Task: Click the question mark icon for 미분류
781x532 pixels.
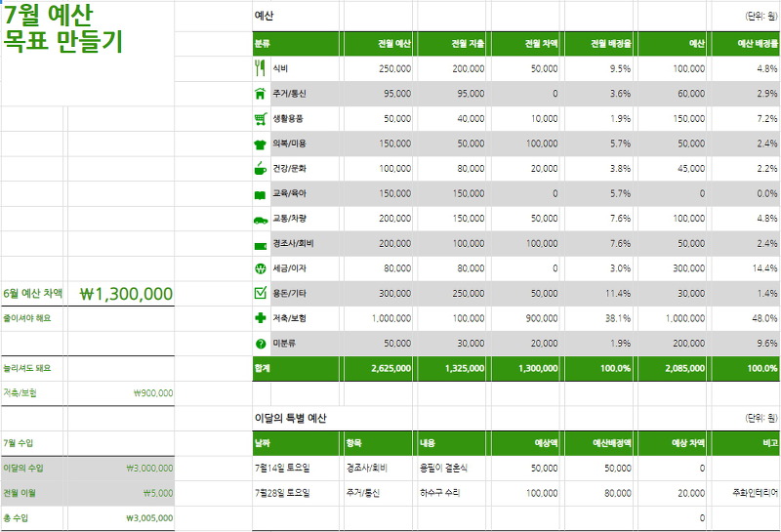Action: pos(260,344)
